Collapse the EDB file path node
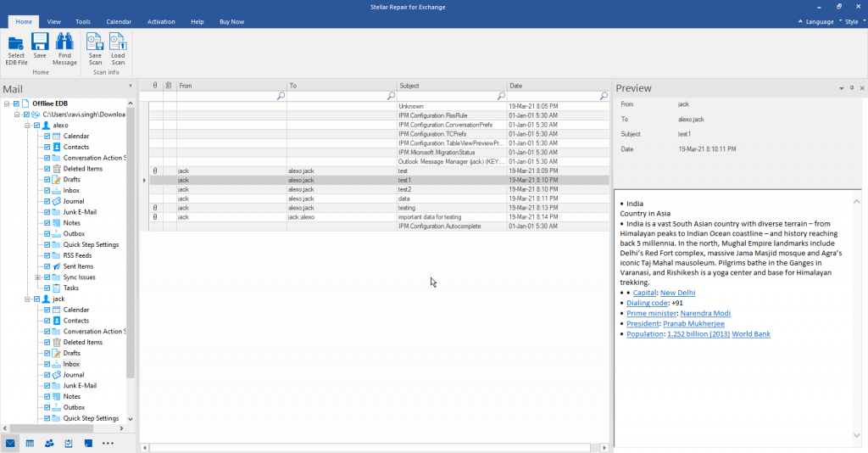The height and width of the screenshot is (453, 868). (17, 115)
